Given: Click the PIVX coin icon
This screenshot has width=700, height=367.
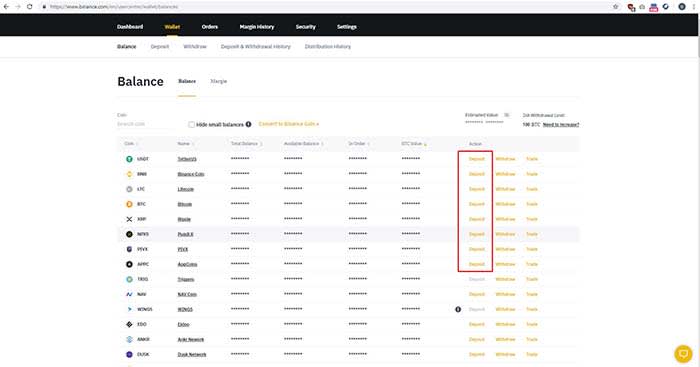Looking at the screenshot, I should coord(129,249).
